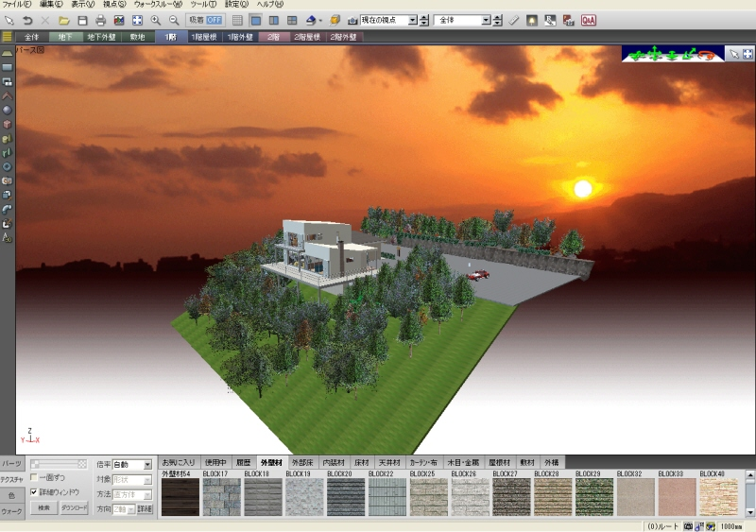The image size is (756, 532).
Task: Click the Q&A help icon
Action: (588, 20)
